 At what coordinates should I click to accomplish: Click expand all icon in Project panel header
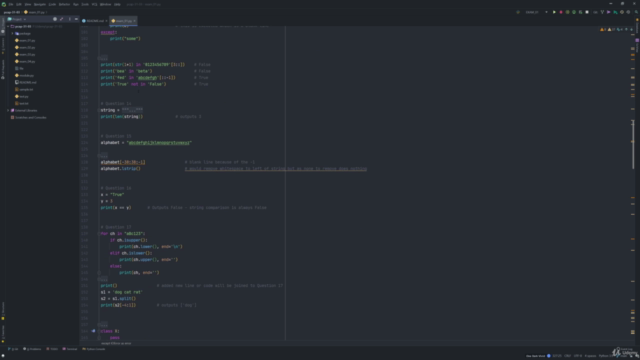(x=62, y=19)
